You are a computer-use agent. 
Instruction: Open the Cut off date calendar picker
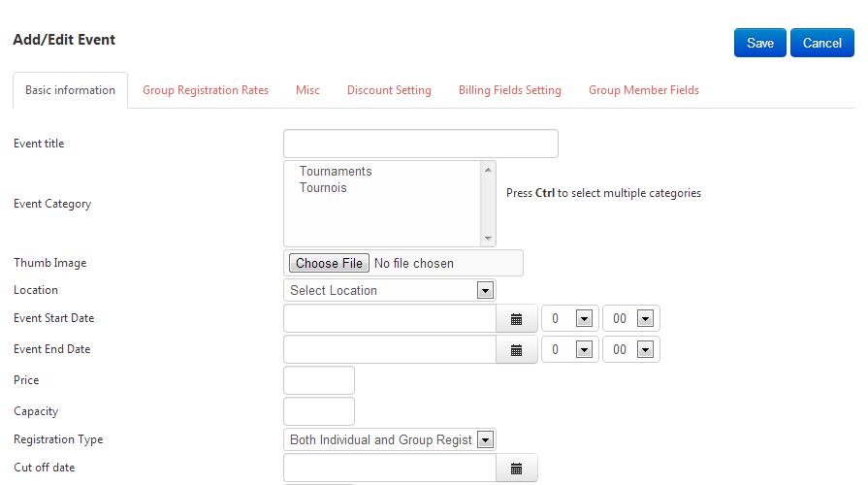pos(516,469)
